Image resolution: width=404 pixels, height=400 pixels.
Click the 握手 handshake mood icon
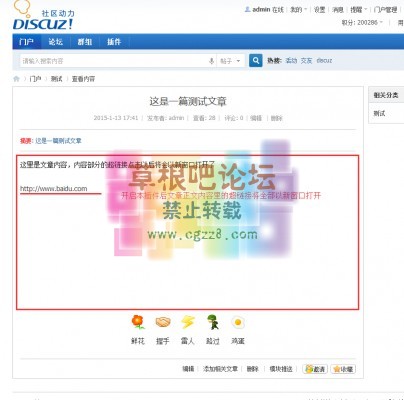(x=163, y=322)
